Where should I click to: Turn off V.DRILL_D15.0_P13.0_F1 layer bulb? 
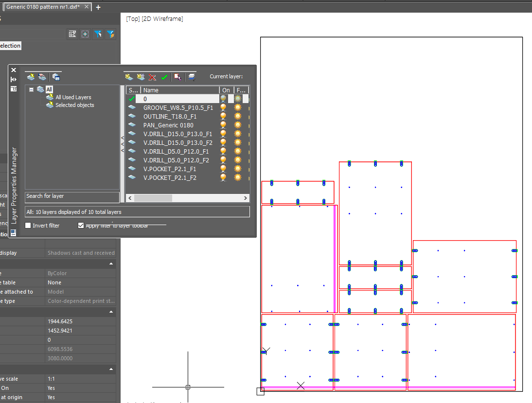tap(223, 134)
